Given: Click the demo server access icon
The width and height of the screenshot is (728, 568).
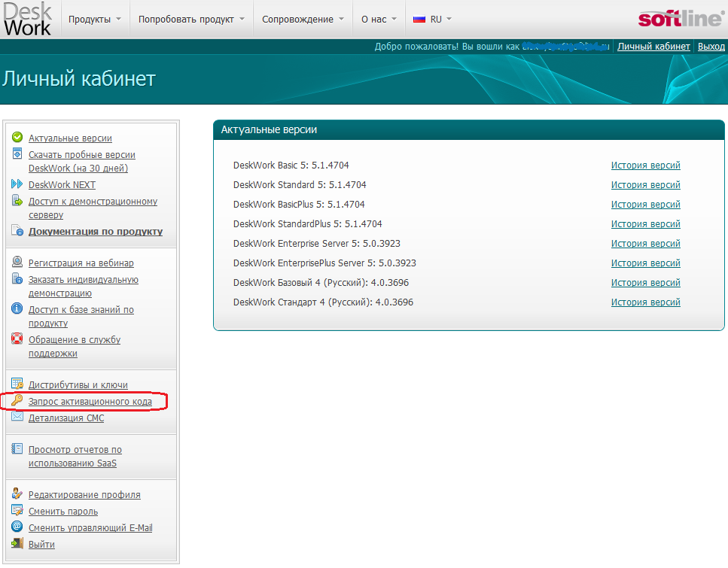Looking at the screenshot, I should (17, 200).
